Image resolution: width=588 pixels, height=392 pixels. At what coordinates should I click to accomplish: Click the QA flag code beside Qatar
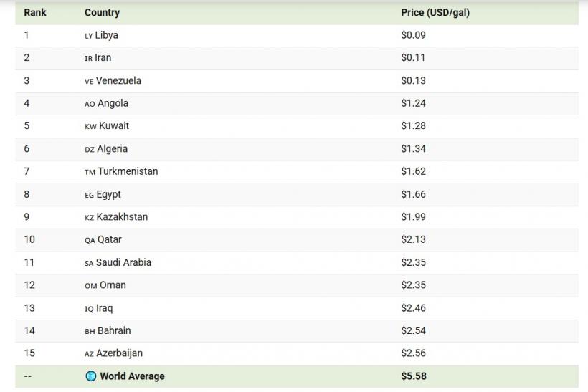[x=90, y=240]
